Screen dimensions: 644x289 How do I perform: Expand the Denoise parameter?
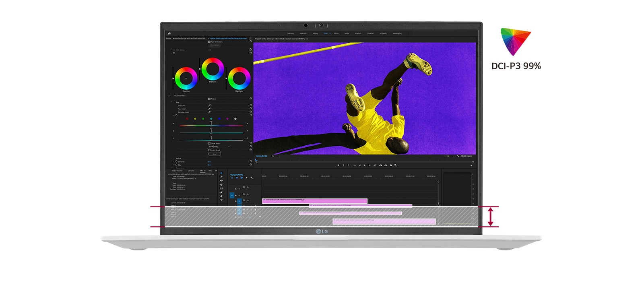click(x=173, y=161)
